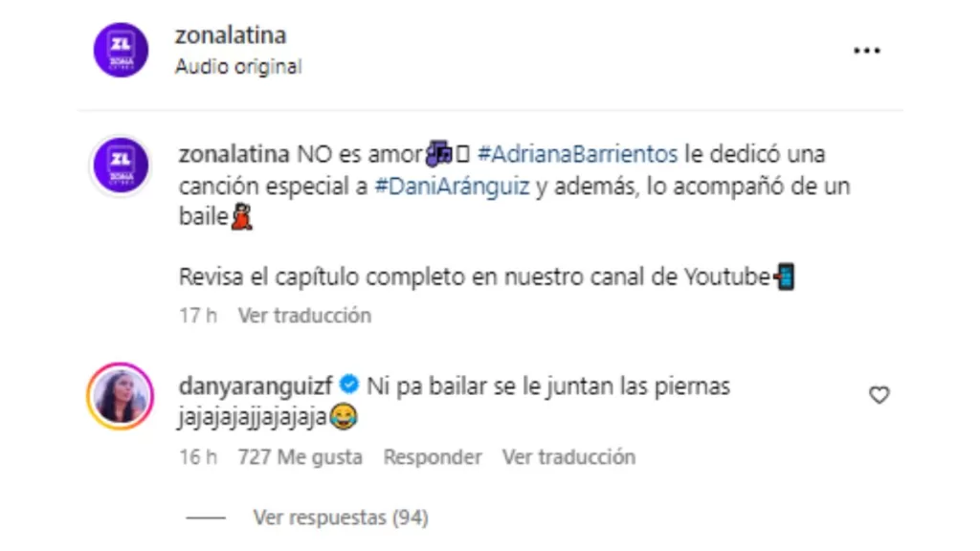The image size is (980, 551).
Task: Expand Ver respuestas (94) replies
Action: 341,518
